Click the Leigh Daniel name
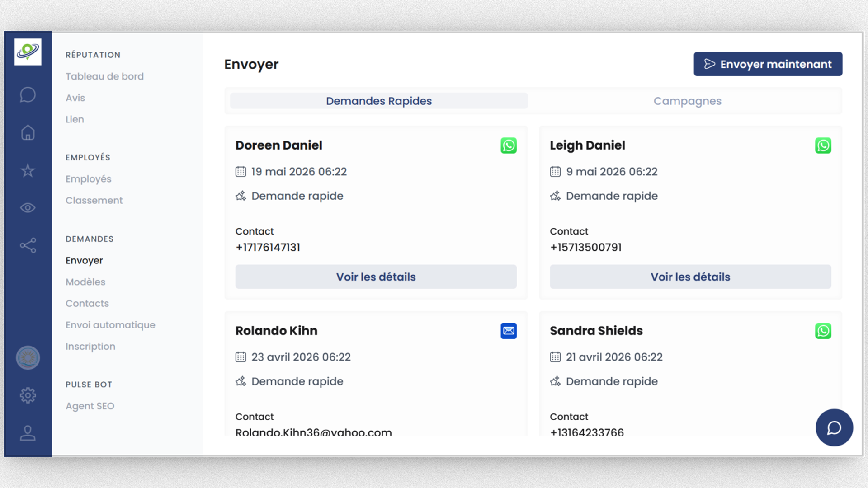The image size is (868, 488). click(587, 145)
